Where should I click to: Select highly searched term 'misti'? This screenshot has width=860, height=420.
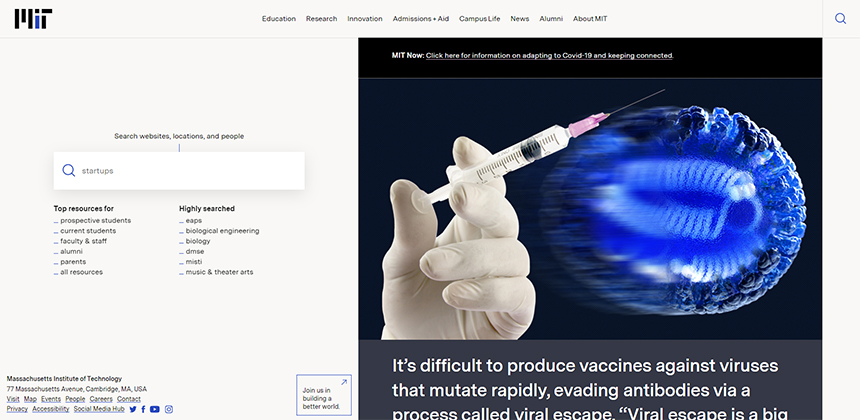click(194, 262)
